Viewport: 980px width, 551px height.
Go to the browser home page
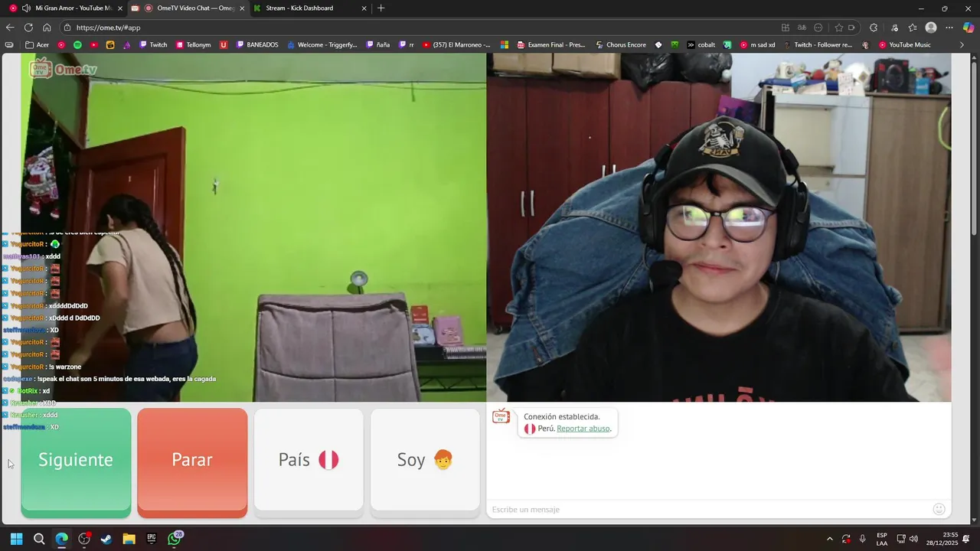(x=47, y=28)
